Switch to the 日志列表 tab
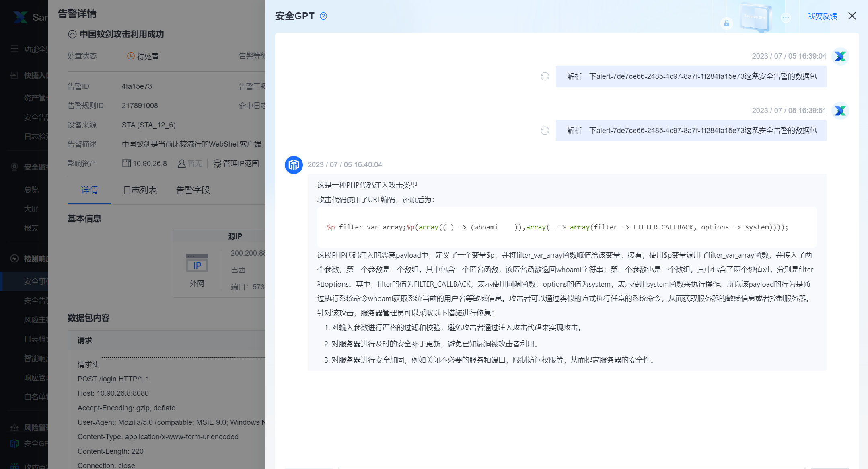The height and width of the screenshot is (469, 868). click(x=140, y=190)
